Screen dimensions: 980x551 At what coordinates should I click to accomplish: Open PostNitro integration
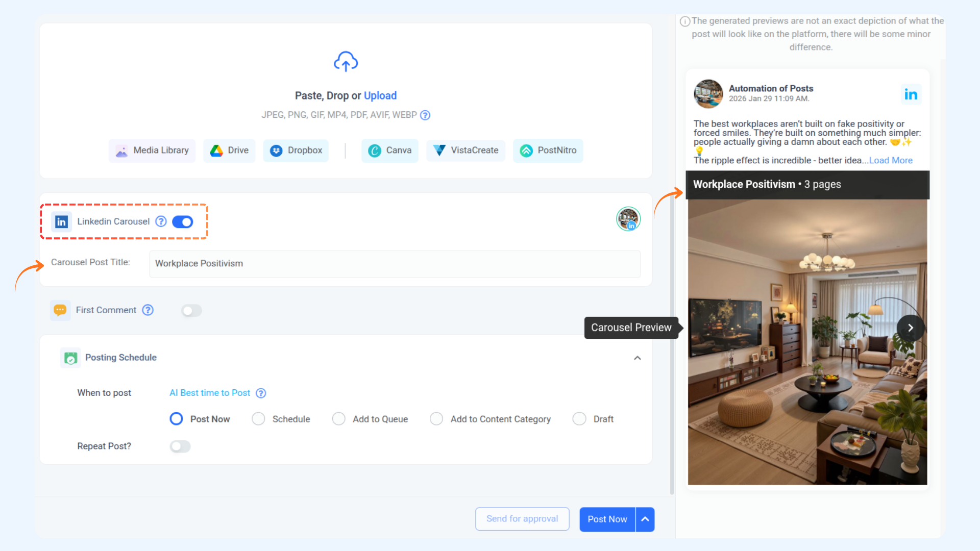(548, 151)
